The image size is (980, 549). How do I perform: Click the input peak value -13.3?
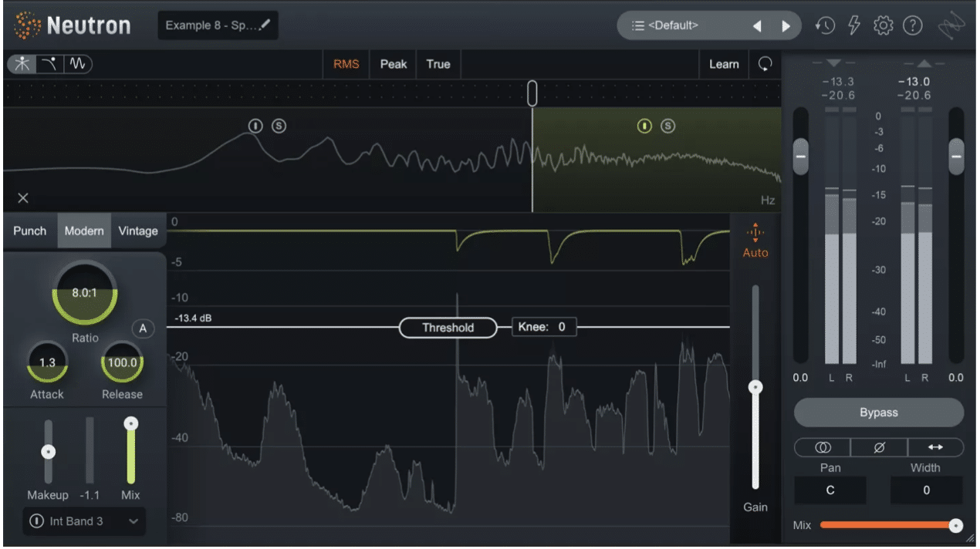838,82
